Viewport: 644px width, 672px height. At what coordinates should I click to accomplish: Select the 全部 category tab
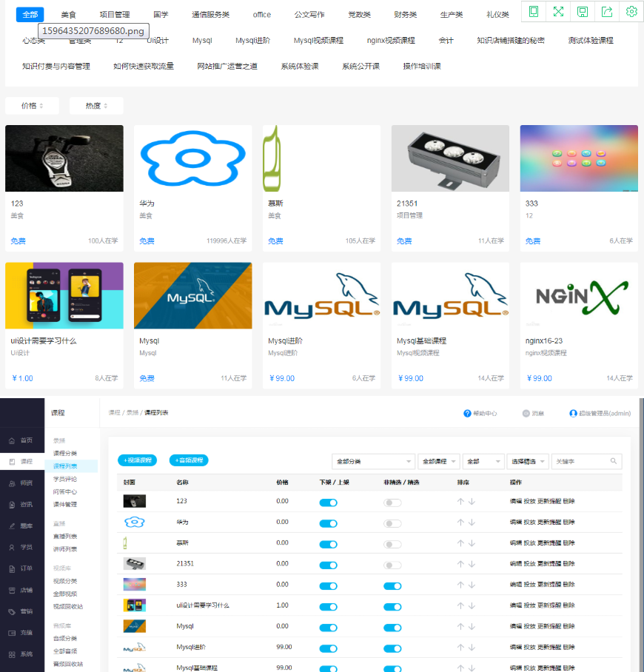coord(30,15)
